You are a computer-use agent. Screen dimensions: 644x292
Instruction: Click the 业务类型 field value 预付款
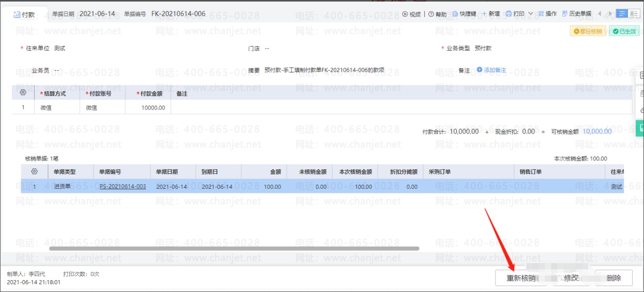click(483, 48)
